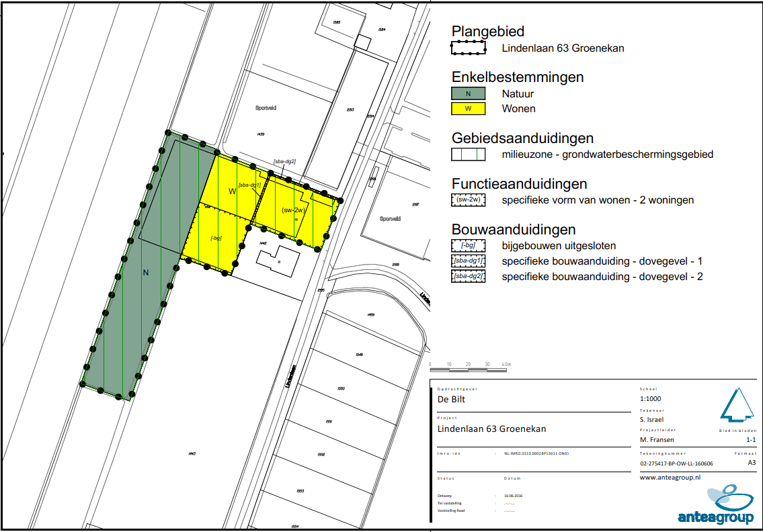Click the 'Projectleider' field caption
Image resolution: width=763 pixels, height=532 pixels.
pyautogui.click(x=658, y=430)
